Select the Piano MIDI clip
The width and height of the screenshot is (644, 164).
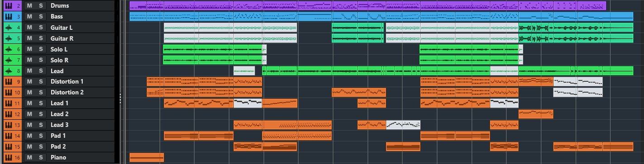tap(147, 157)
